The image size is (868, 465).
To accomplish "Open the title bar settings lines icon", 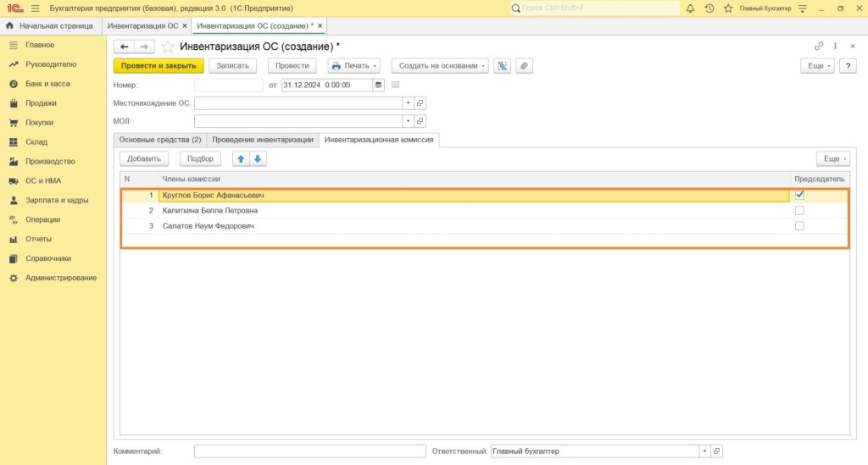I will click(803, 8).
